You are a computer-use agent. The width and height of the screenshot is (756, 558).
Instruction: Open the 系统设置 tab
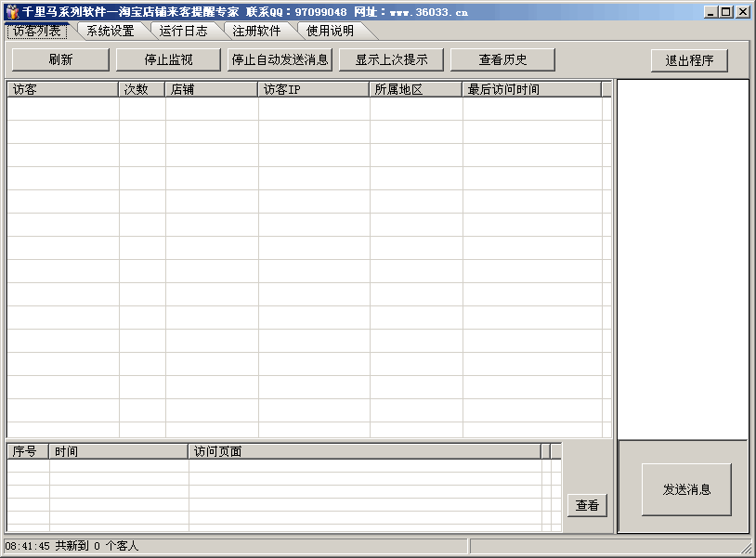111,32
